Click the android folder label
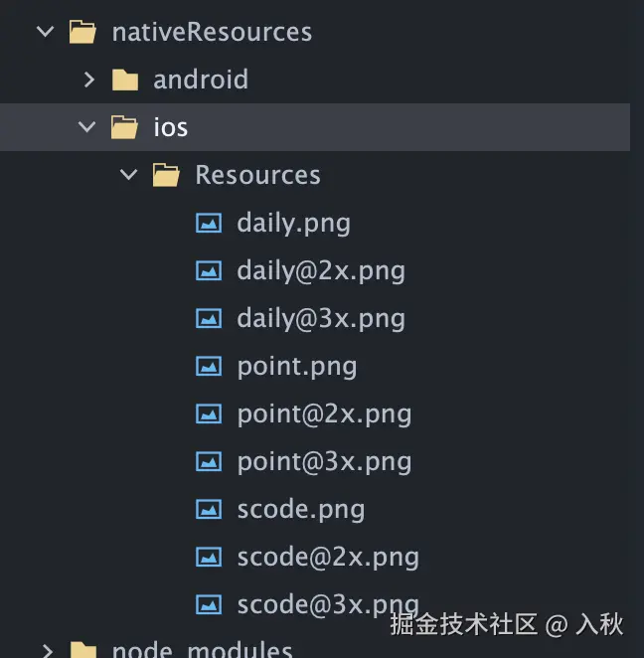 (x=200, y=80)
